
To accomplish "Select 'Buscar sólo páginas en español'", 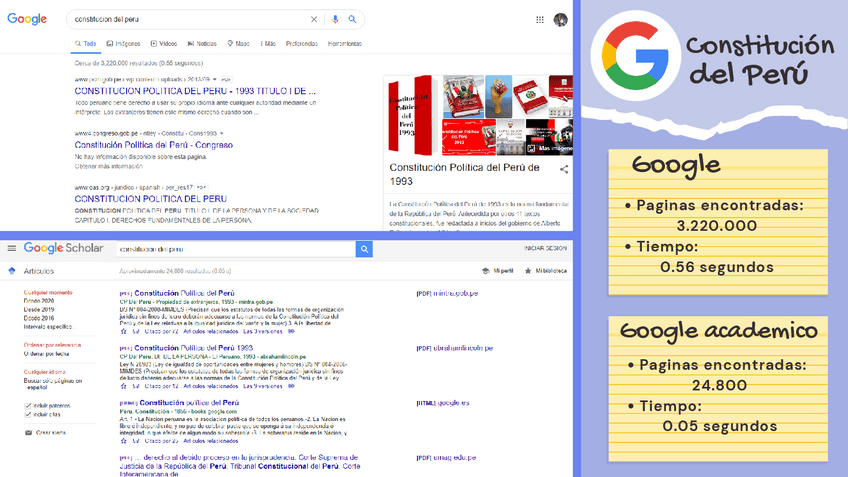I will 52,384.
